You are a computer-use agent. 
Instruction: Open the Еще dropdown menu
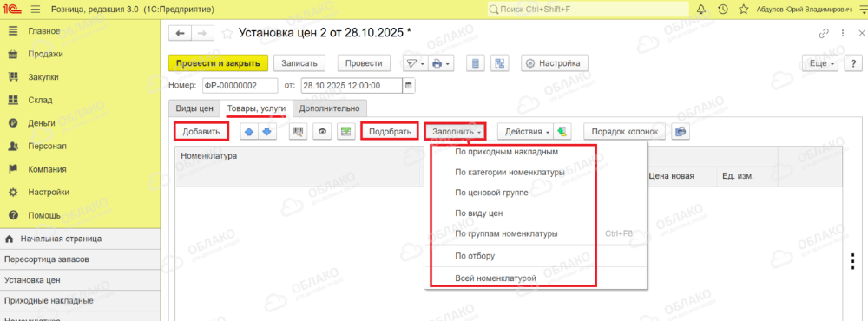pyautogui.click(x=821, y=63)
